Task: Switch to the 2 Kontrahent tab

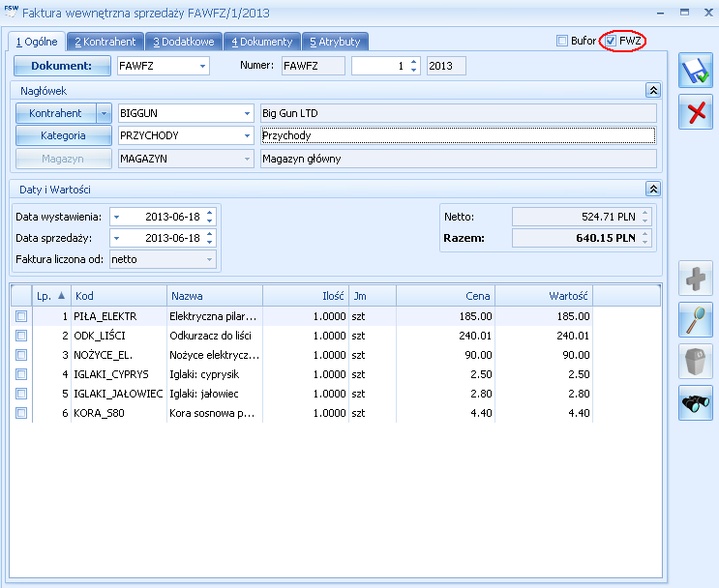Action: (105, 42)
